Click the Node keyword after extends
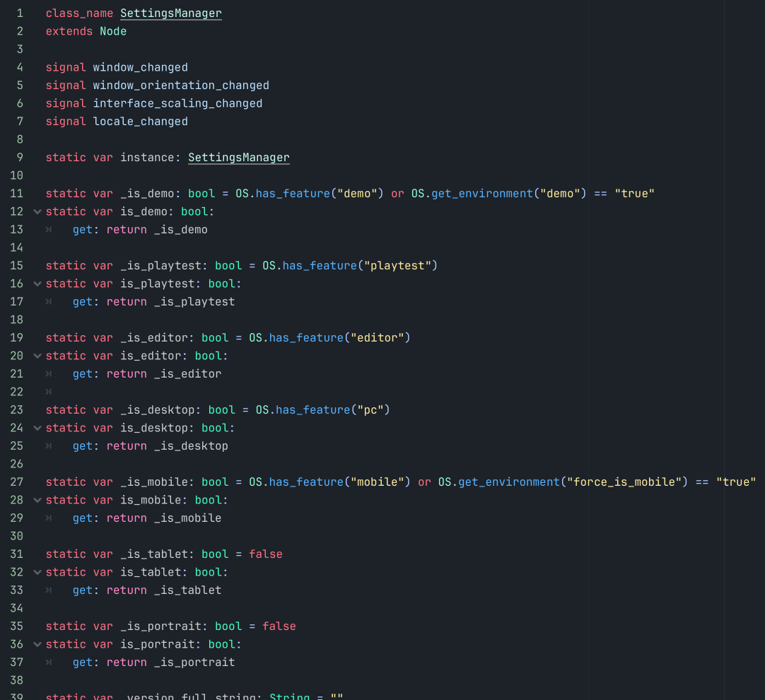Viewport: 765px width, 700px height. coord(113,32)
